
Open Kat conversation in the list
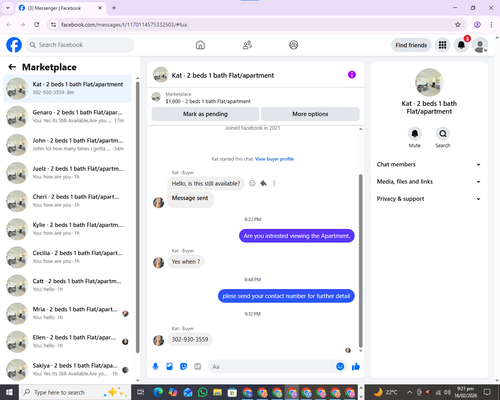click(67, 88)
